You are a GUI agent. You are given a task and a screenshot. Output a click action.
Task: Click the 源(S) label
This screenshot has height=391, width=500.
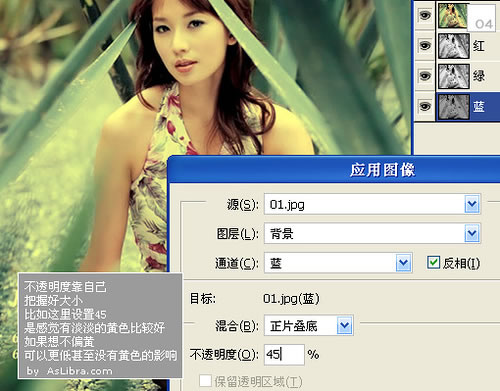tap(243, 204)
